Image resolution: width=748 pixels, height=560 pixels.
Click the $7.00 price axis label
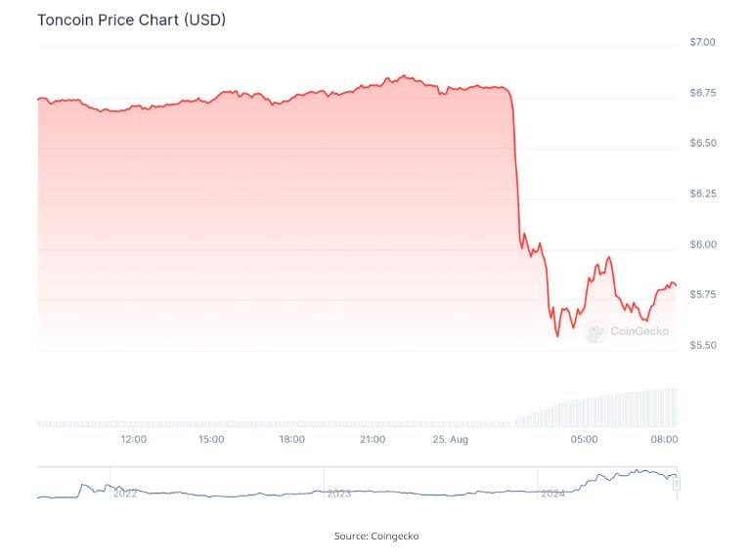tap(703, 42)
